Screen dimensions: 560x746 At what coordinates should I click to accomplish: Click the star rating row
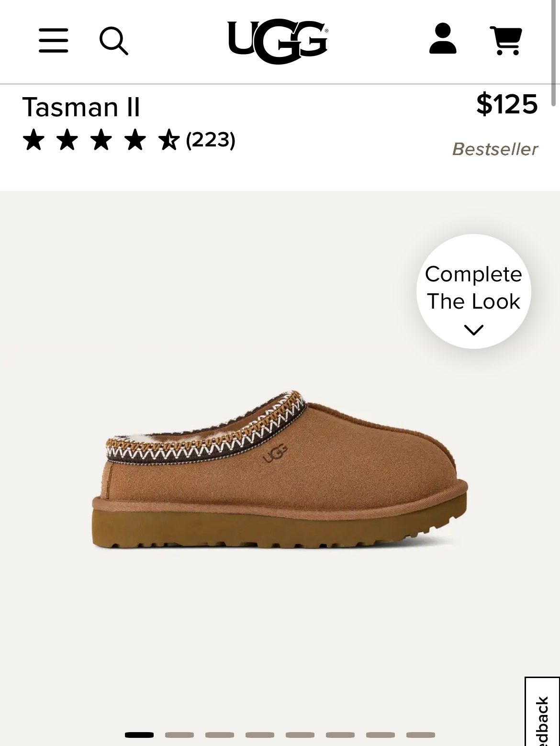[101, 140]
